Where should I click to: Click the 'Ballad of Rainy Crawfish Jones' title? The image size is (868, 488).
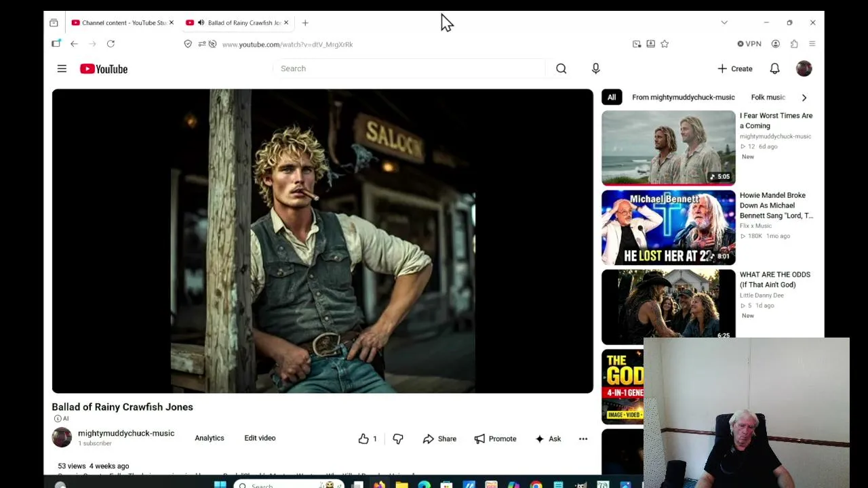coord(123,407)
